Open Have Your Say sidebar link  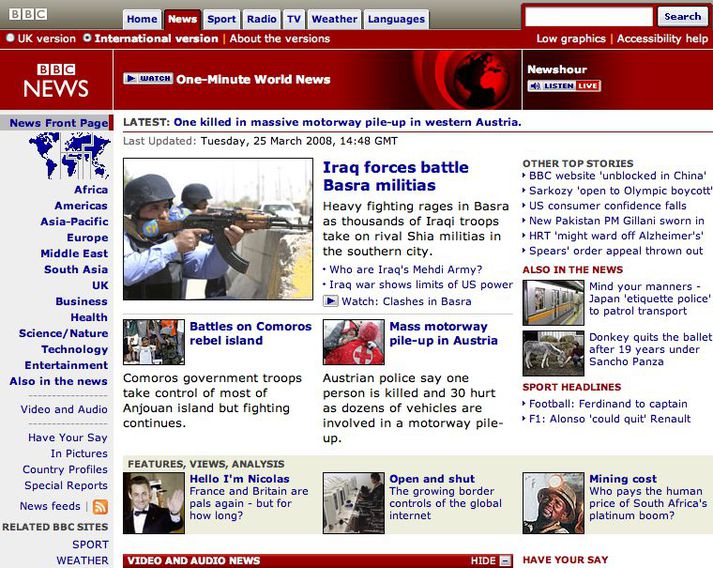point(68,437)
